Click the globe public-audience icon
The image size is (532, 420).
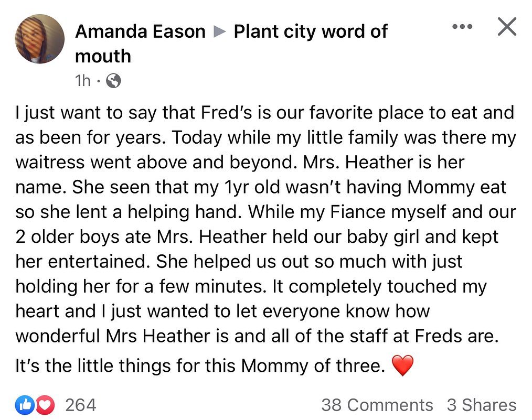pyautogui.click(x=113, y=80)
